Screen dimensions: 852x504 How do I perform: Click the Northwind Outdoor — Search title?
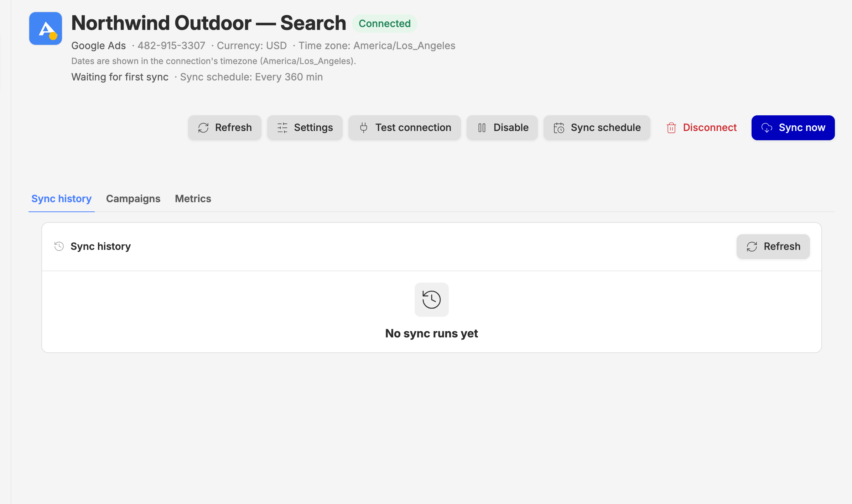click(209, 23)
